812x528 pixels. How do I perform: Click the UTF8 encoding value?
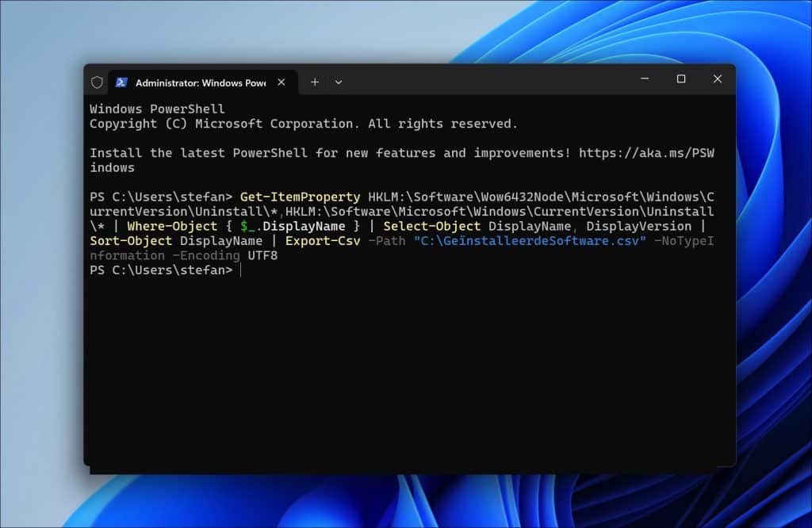tap(262, 256)
